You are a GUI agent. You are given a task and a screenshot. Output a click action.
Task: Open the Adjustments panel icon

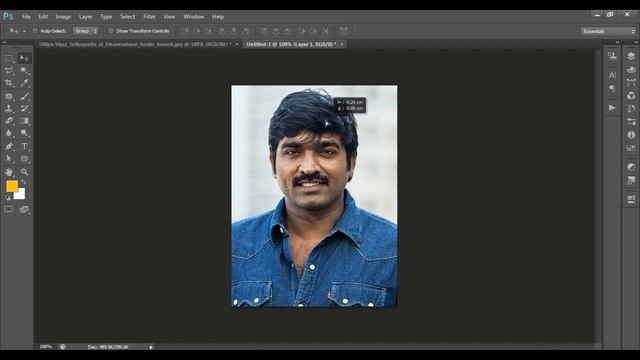631,167
